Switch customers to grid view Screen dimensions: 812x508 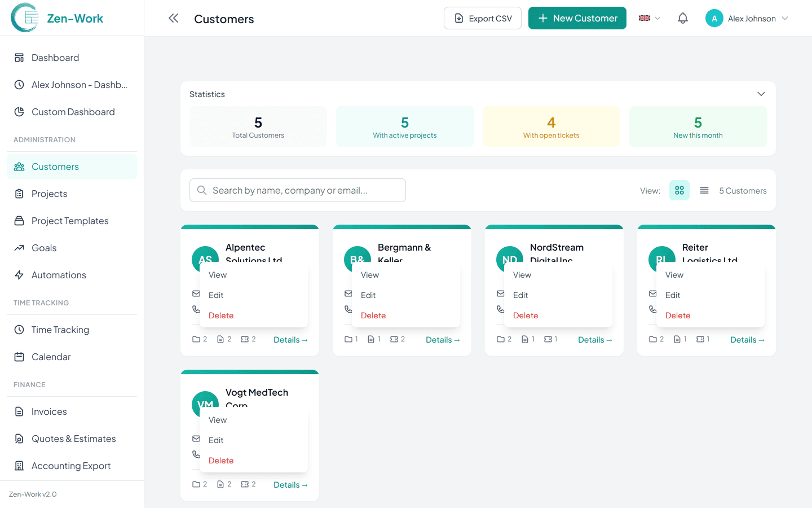point(679,190)
